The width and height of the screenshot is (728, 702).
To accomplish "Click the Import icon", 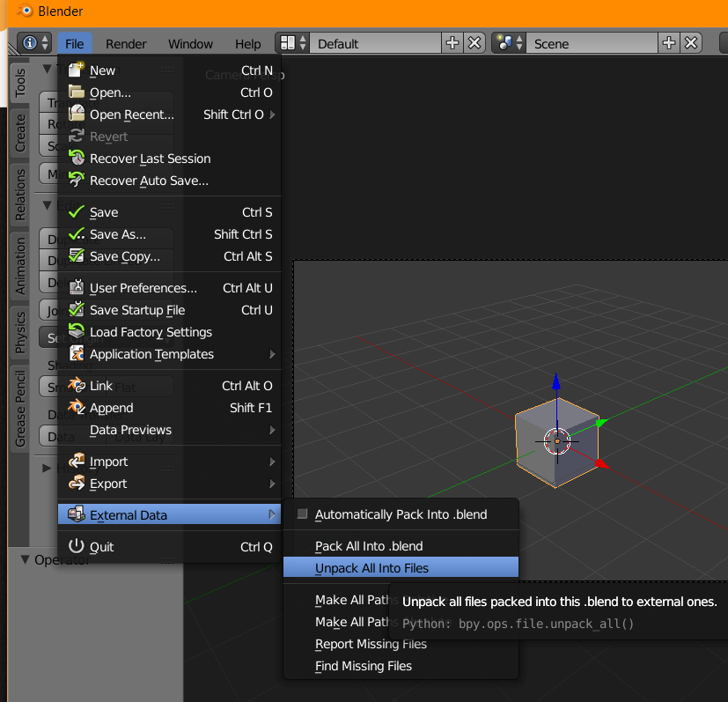I will tap(76, 461).
